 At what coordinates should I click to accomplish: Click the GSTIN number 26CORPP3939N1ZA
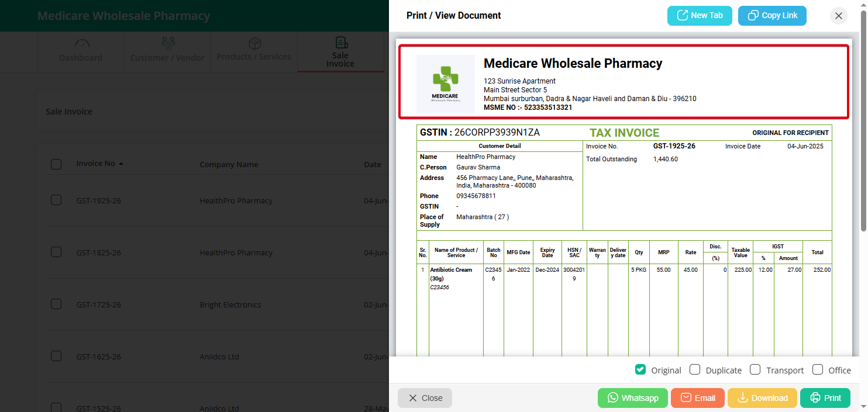coord(497,133)
